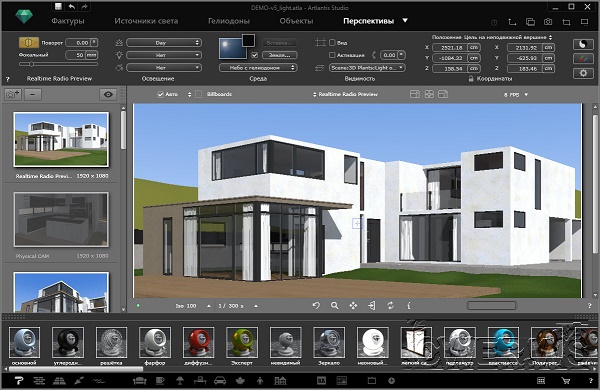Image resolution: width=600 pixels, height=390 pixels.
Task: Open the second Нет lighting dropdown
Action: [164, 55]
